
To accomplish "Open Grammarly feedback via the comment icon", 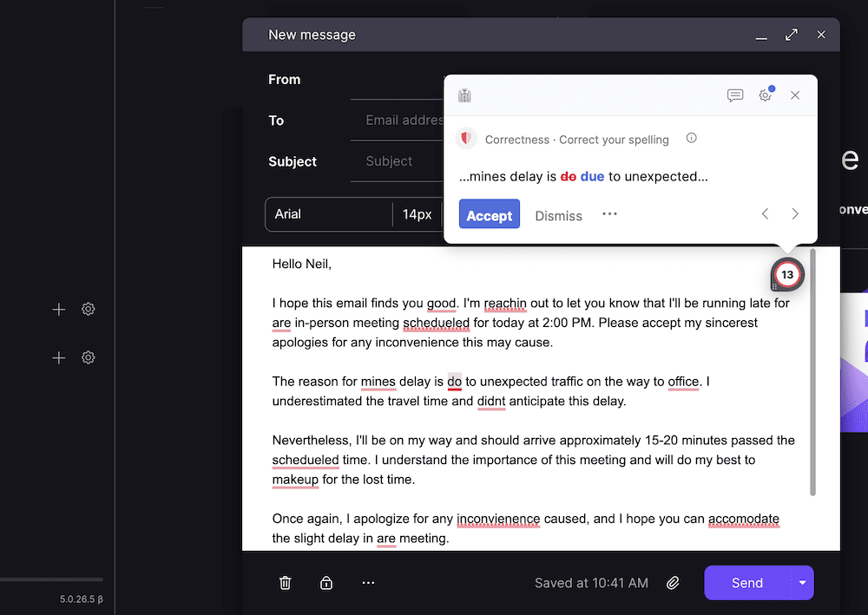I will (735, 95).
